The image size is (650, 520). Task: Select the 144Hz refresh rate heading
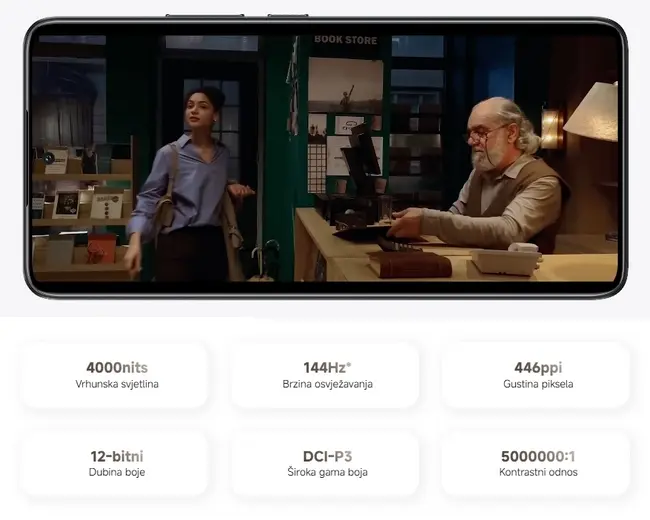[x=327, y=367]
